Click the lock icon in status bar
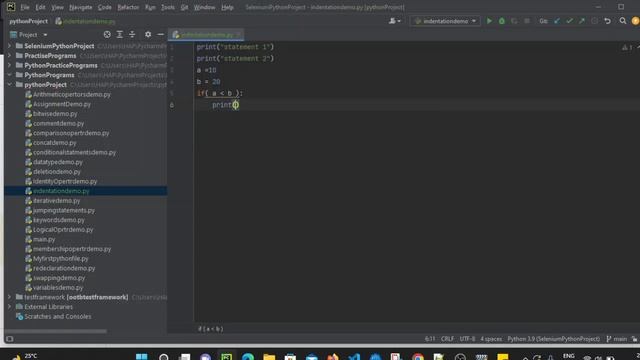 634,339
